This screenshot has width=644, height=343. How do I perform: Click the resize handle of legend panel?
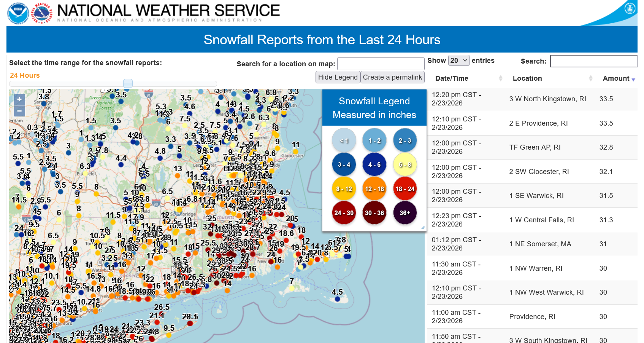(423, 227)
